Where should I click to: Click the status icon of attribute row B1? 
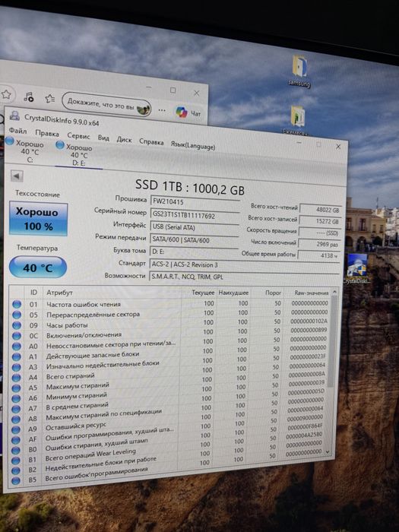pyautogui.click(x=16, y=461)
